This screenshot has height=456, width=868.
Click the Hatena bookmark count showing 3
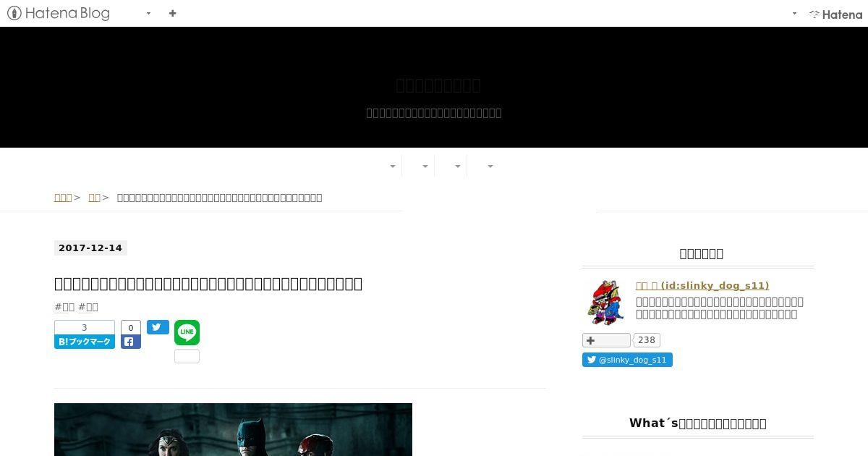(85, 327)
